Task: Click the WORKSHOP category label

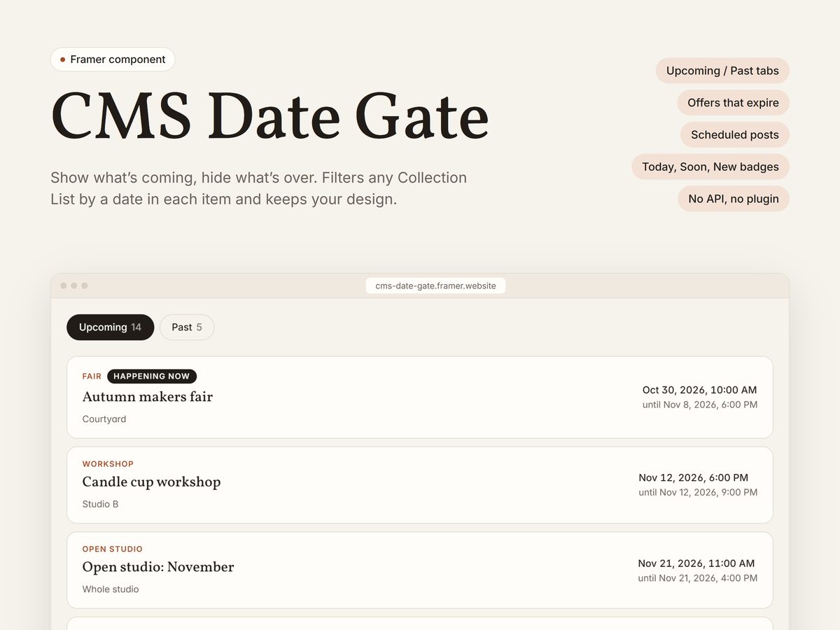Action: click(108, 464)
